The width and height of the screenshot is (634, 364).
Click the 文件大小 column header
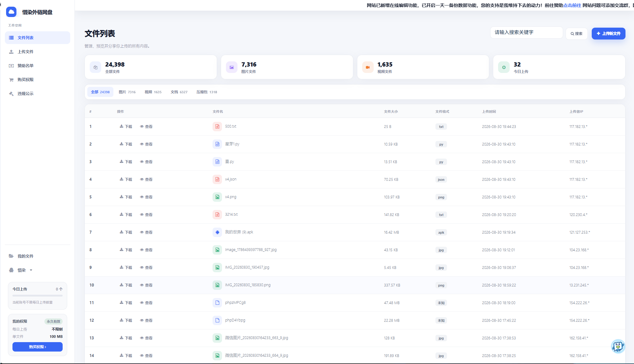point(391,112)
